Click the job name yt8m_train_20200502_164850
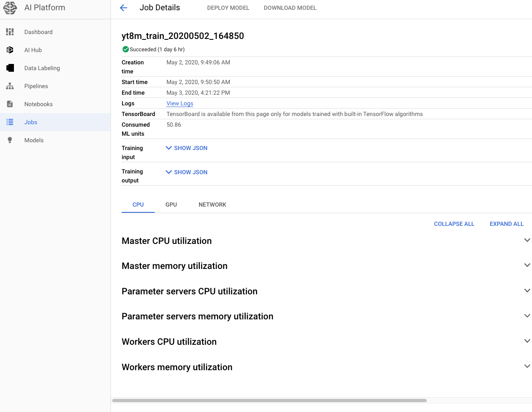 [183, 36]
